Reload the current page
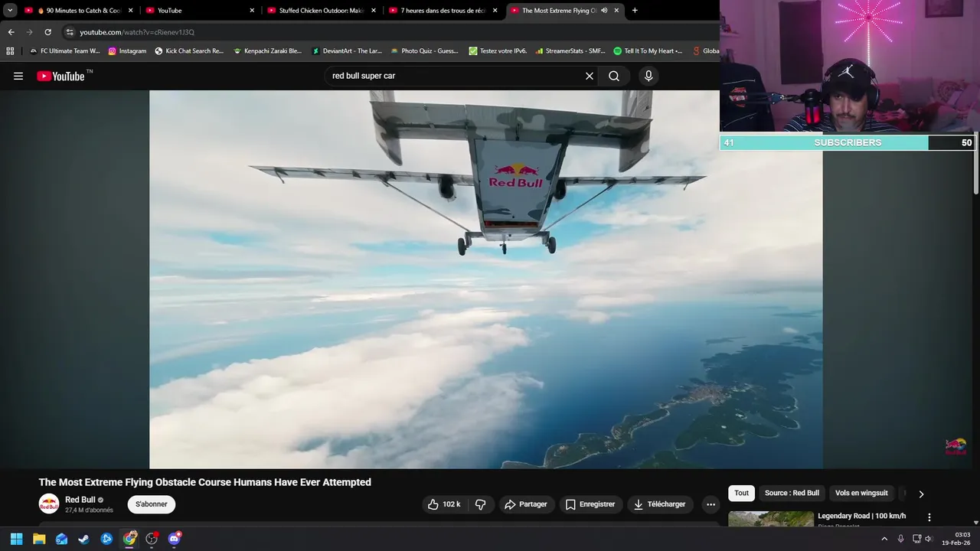This screenshot has width=980, height=551. pyautogui.click(x=47, y=32)
